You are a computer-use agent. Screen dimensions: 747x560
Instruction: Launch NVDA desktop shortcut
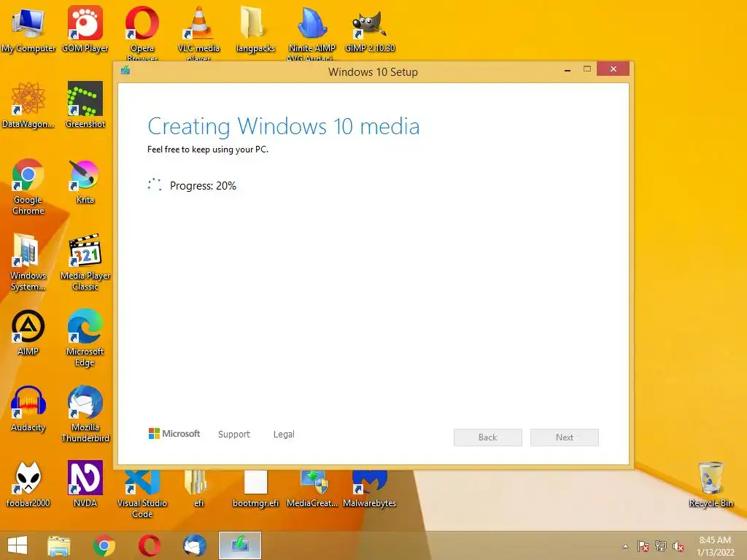tap(85, 484)
